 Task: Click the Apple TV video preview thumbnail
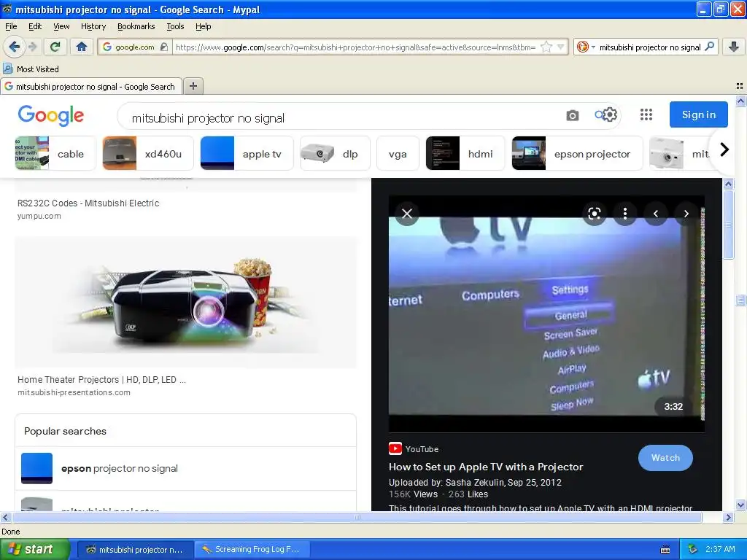click(x=546, y=314)
